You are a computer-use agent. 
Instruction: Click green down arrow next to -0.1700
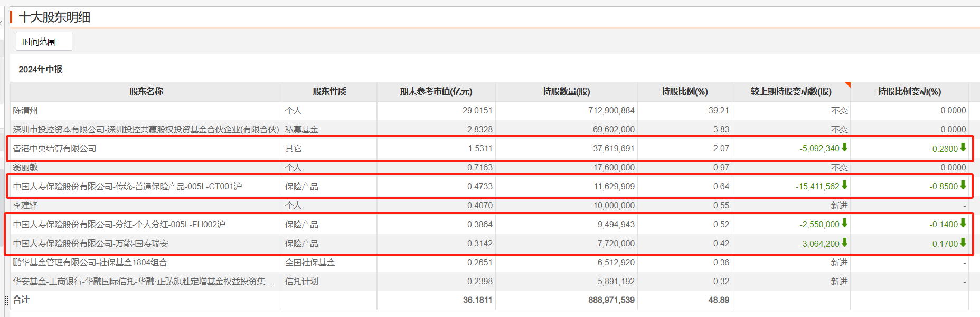pyautogui.click(x=963, y=243)
